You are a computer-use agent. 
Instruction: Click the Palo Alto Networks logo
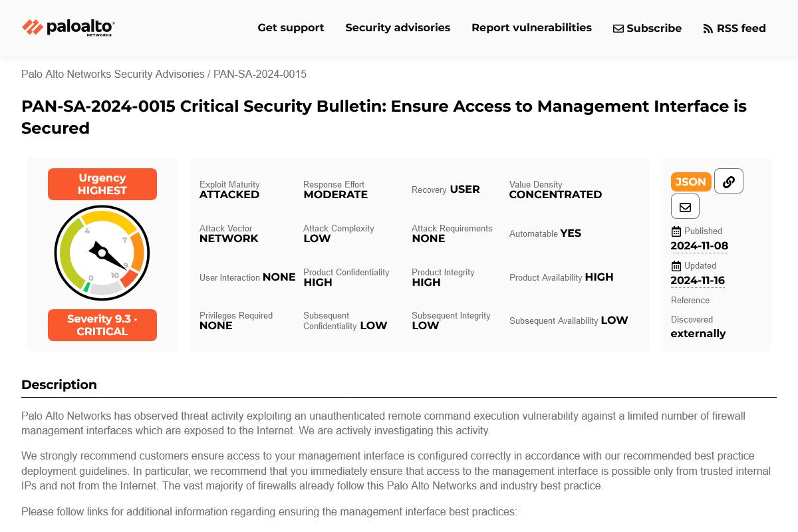[x=68, y=27]
